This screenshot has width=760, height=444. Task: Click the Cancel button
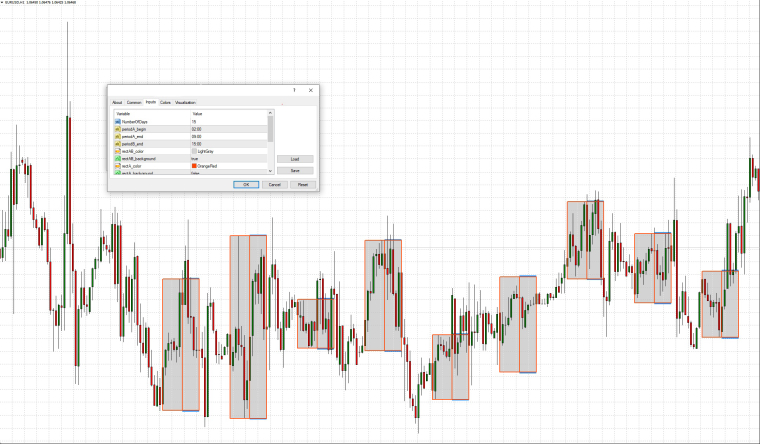pos(274,185)
